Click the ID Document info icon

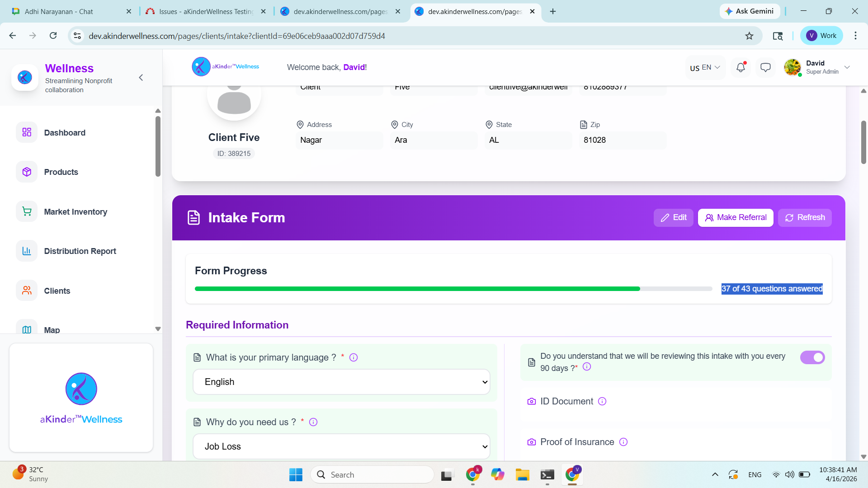(602, 401)
